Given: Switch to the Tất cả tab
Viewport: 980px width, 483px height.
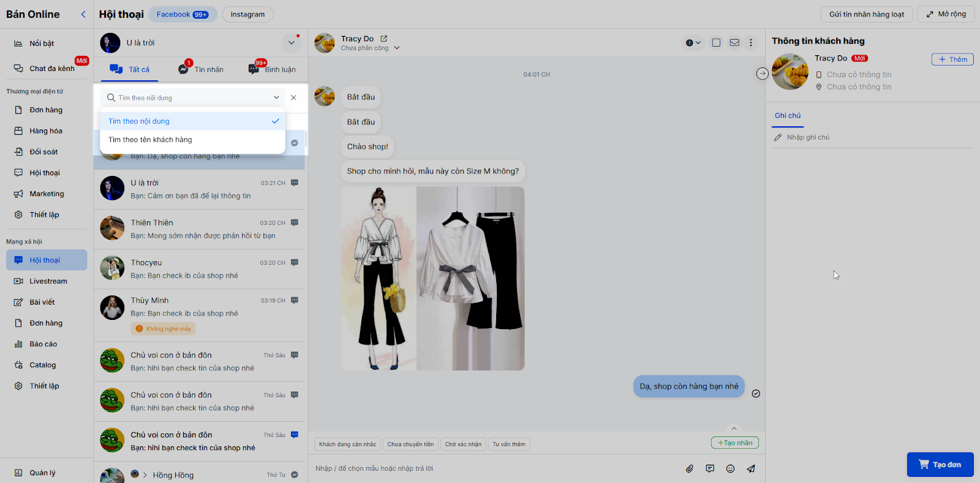Looking at the screenshot, I should [x=130, y=69].
